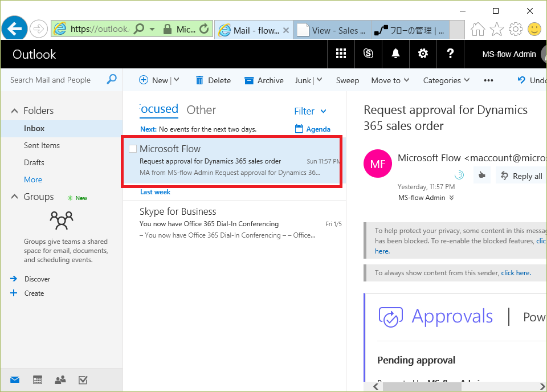Image resolution: width=547 pixels, height=392 pixels.
Task: Click the browser refresh icon
Action: coord(204,28)
